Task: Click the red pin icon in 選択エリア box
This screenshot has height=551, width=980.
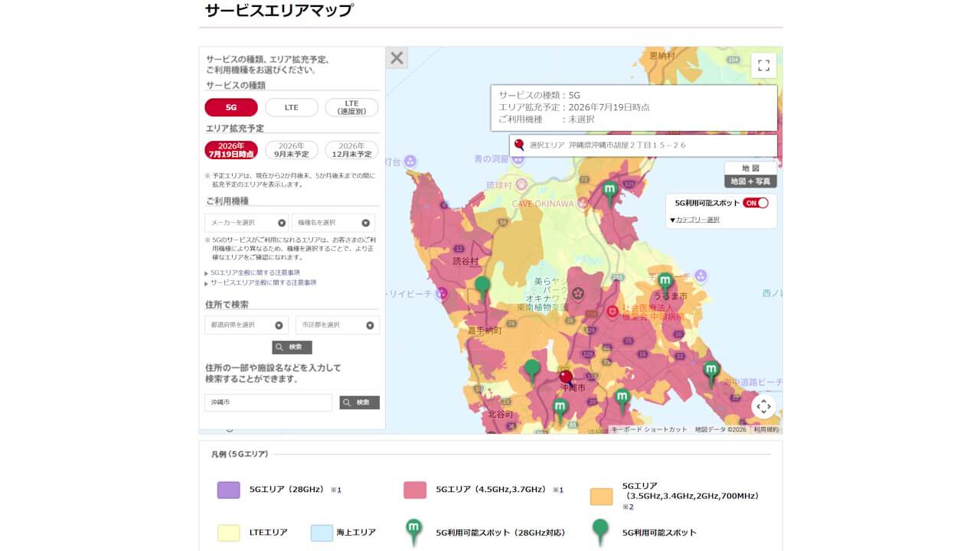Action: 519,145
